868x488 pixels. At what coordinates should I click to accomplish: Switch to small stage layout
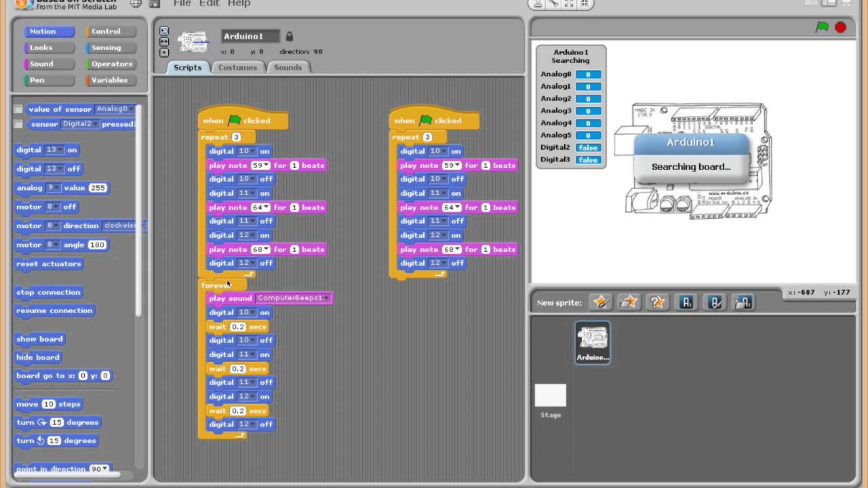pos(811,3)
